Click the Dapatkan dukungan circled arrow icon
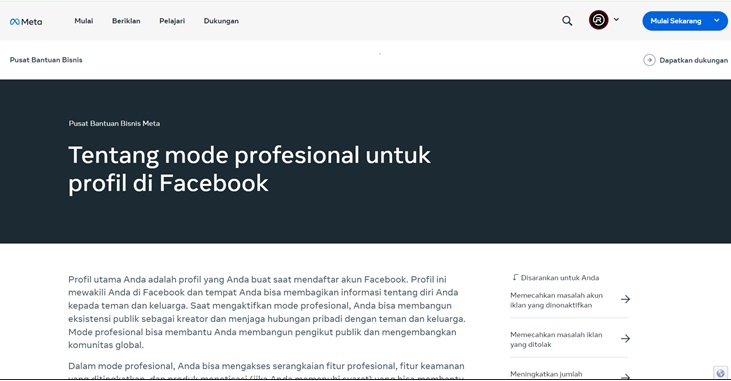The image size is (731, 381). point(649,60)
